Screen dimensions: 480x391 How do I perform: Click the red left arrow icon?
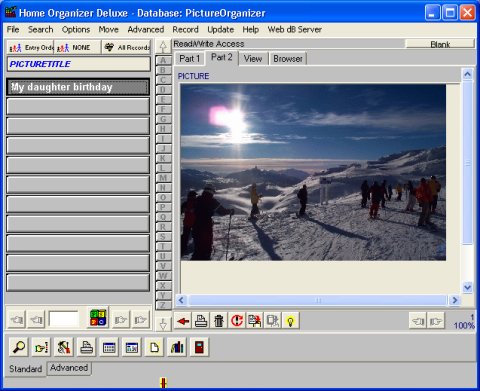tap(183, 321)
